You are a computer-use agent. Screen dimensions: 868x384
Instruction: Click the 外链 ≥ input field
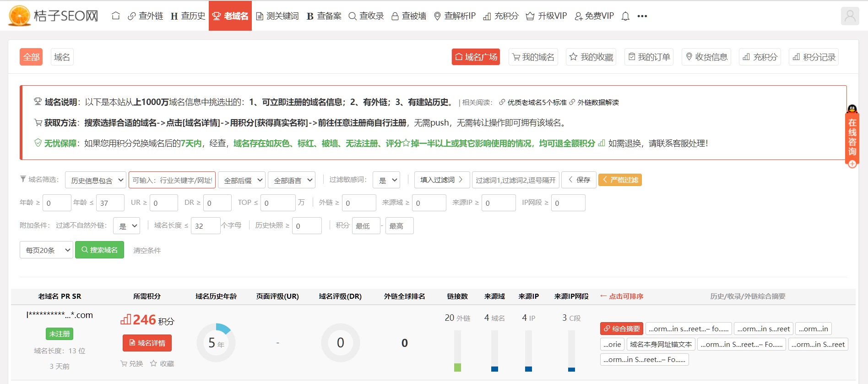tap(359, 203)
